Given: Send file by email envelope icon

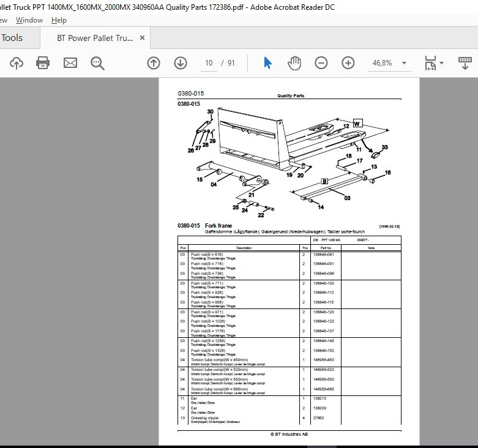Looking at the screenshot, I should point(70,63).
